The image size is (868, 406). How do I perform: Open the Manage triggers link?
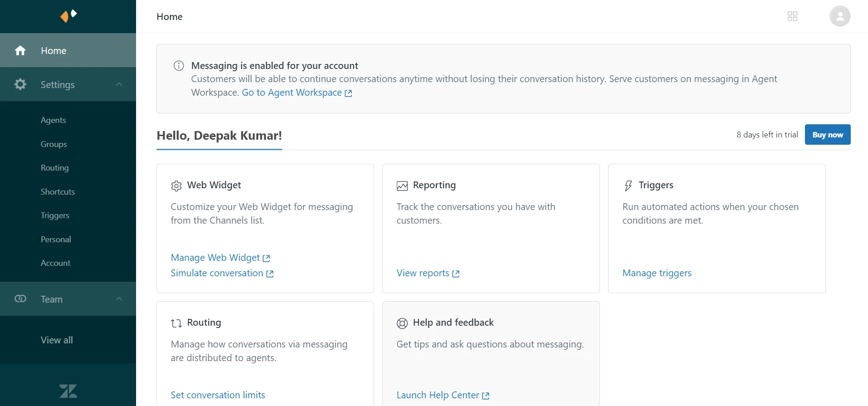657,273
